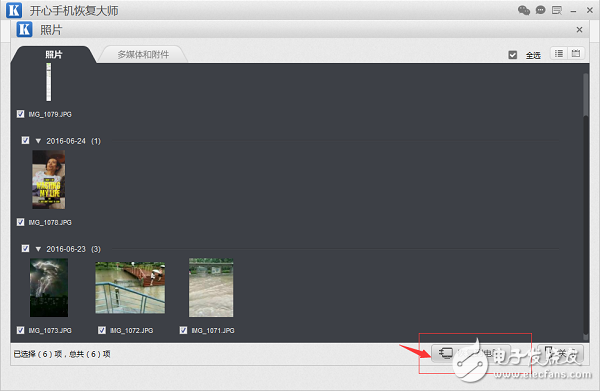Uncheck the IMG_1079.JPG checkbox
600x391 pixels.
[21, 114]
